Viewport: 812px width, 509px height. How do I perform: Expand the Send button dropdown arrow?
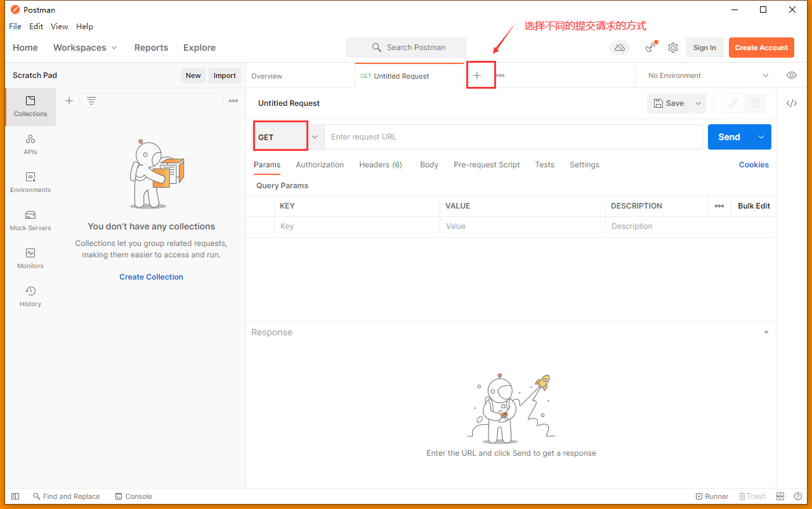coord(761,137)
